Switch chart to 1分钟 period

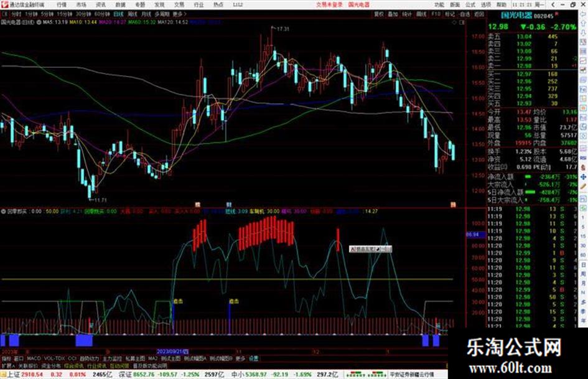click(x=31, y=14)
